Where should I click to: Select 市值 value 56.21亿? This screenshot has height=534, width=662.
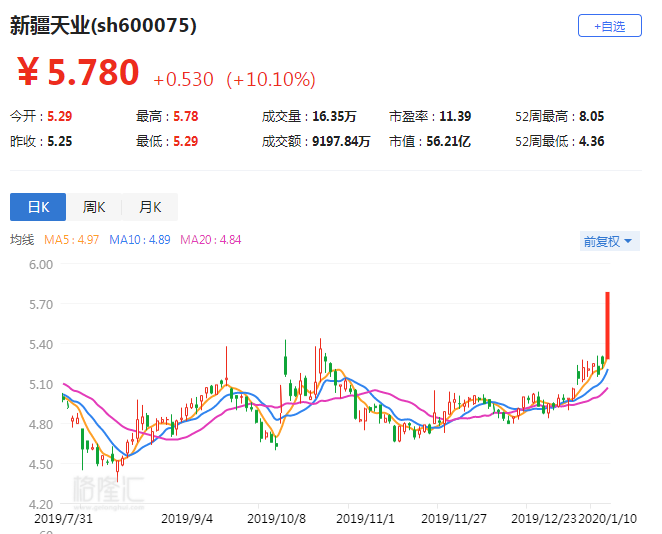click(x=448, y=141)
